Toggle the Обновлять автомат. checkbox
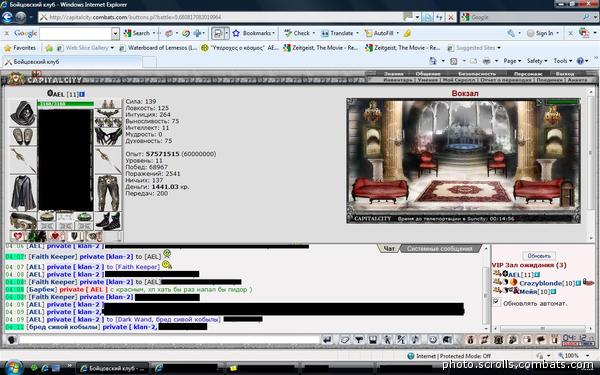This screenshot has height=375, width=600. point(496,302)
